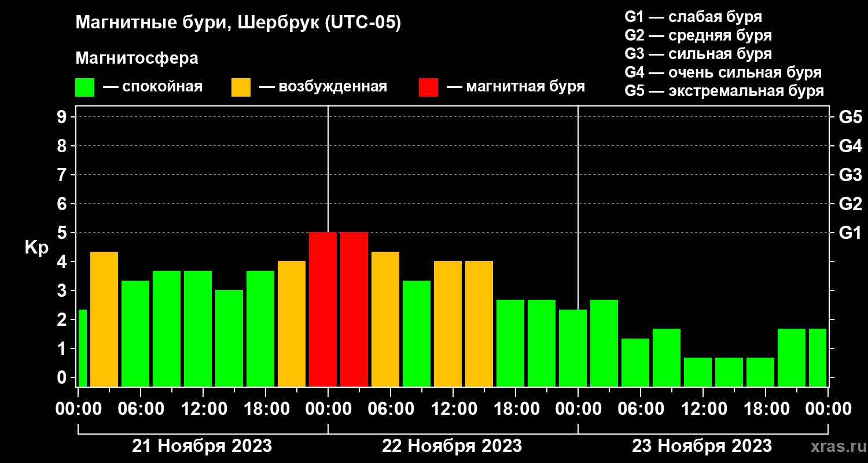Screen dimensions: 868x463
Task: Select the green bar covering 09:00 on 22 Ноября
Action: pyautogui.click(x=417, y=334)
